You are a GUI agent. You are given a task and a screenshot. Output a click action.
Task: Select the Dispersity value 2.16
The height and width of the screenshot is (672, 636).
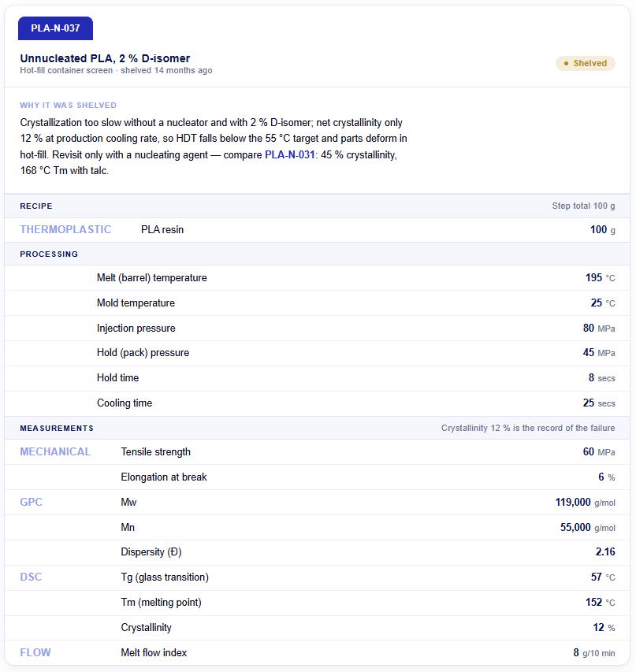click(x=605, y=552)
